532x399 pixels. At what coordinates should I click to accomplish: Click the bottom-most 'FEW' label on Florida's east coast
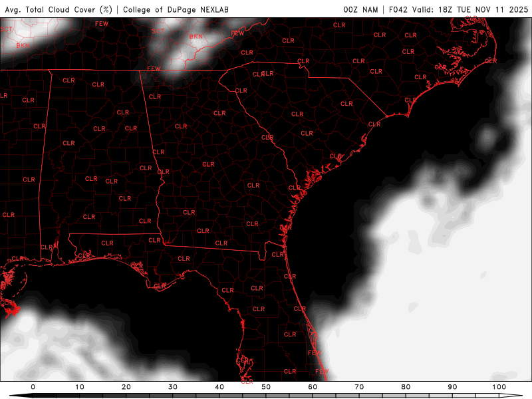322,371
